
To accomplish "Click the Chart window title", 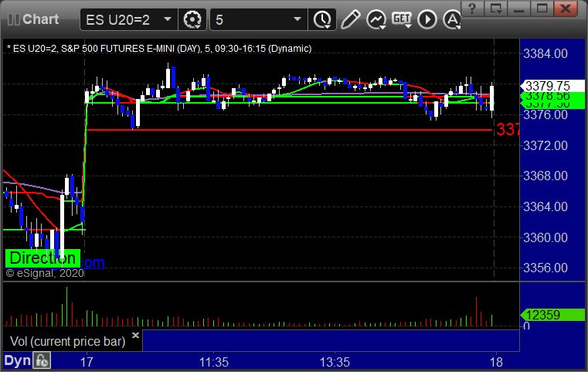I will [40, 19].
